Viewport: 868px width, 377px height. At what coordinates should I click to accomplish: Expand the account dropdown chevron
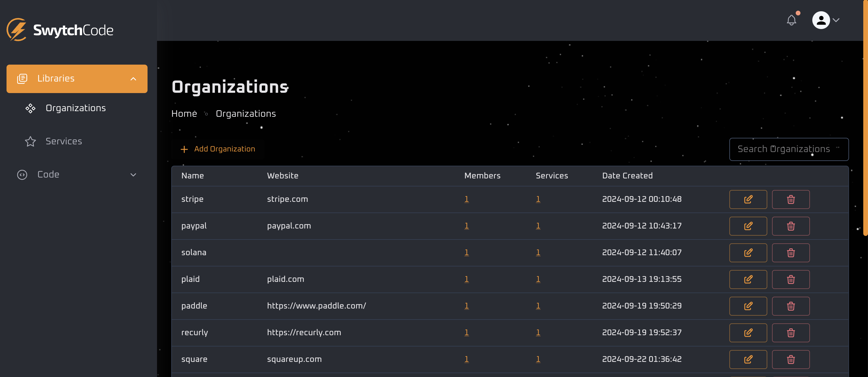[836, 20]
